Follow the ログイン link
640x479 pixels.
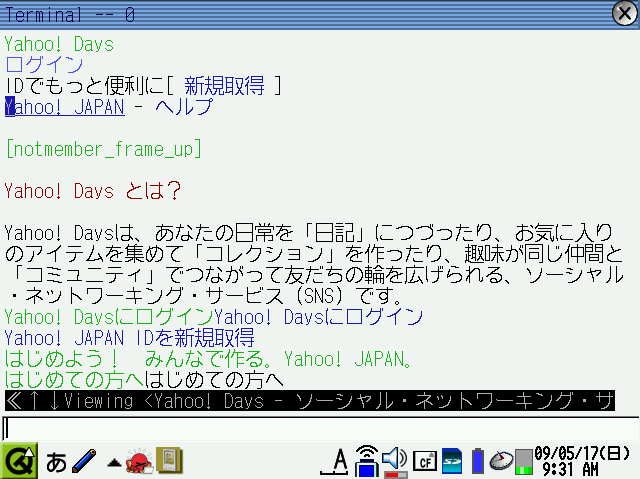[x=44, y=64]
